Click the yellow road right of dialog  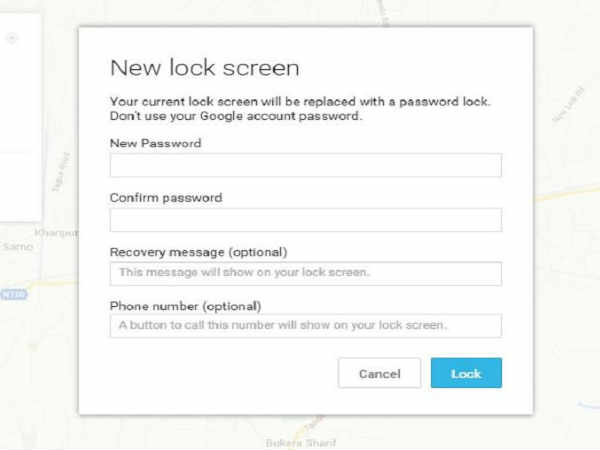tap(566, 193)
